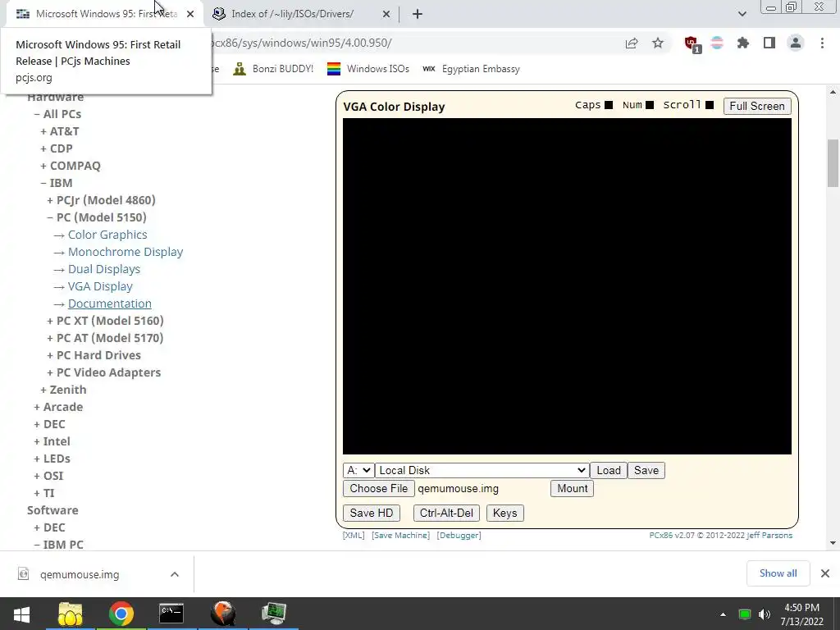Close the downloads bar
840x630 pixels.
[825, 573]
